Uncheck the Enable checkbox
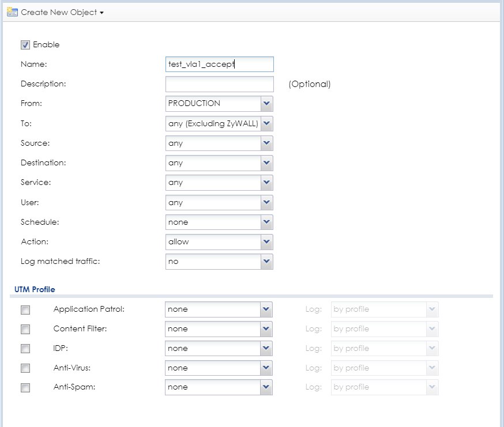 pyautogui.click(x=25, y=44)
